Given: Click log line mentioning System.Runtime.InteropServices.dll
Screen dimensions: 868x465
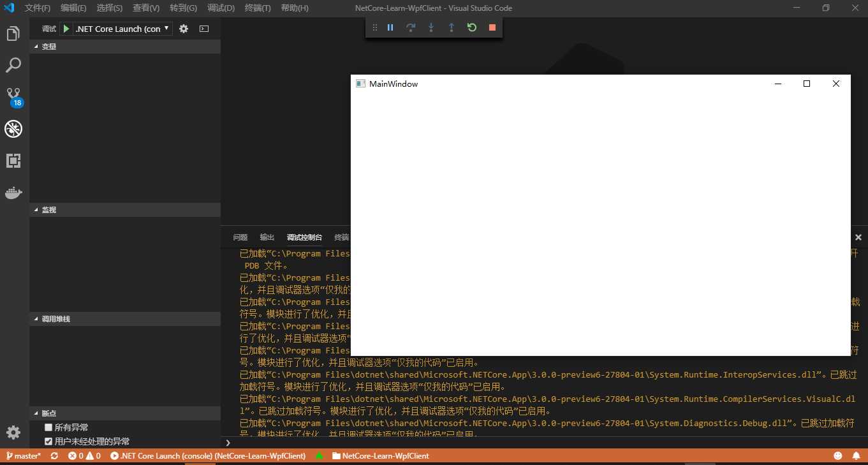Looking at the screenshot, I should [x=548, y=381].
